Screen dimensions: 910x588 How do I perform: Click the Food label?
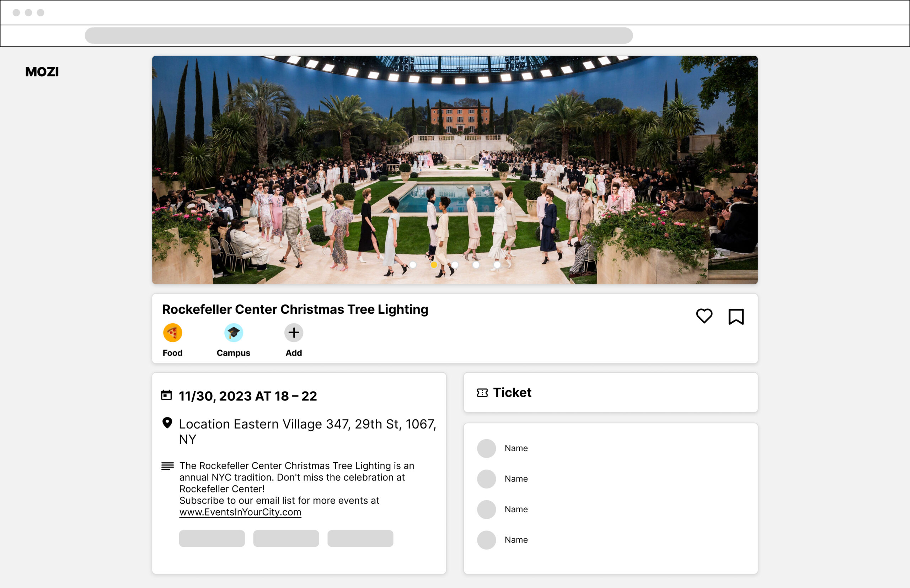point(172,353)
